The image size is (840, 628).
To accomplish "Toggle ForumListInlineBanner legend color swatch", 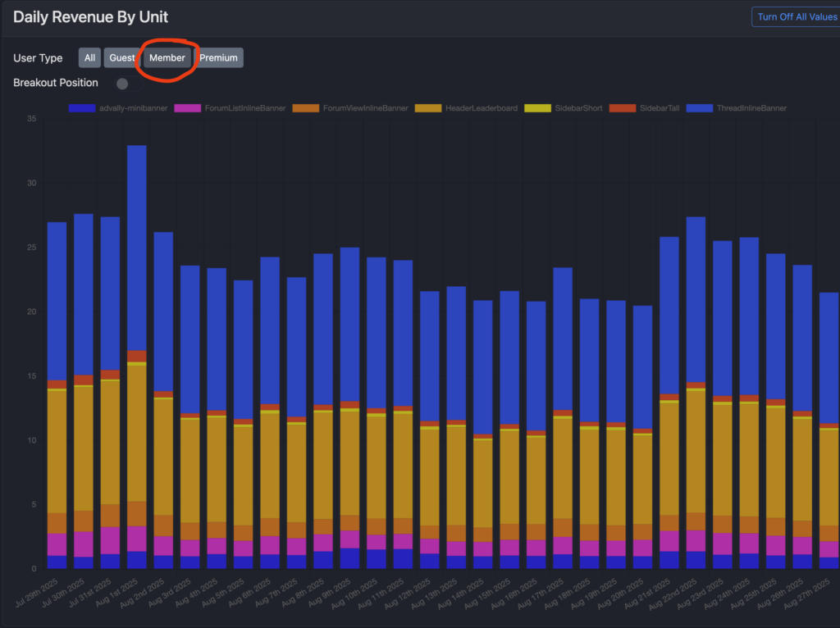I will [188, 108].
